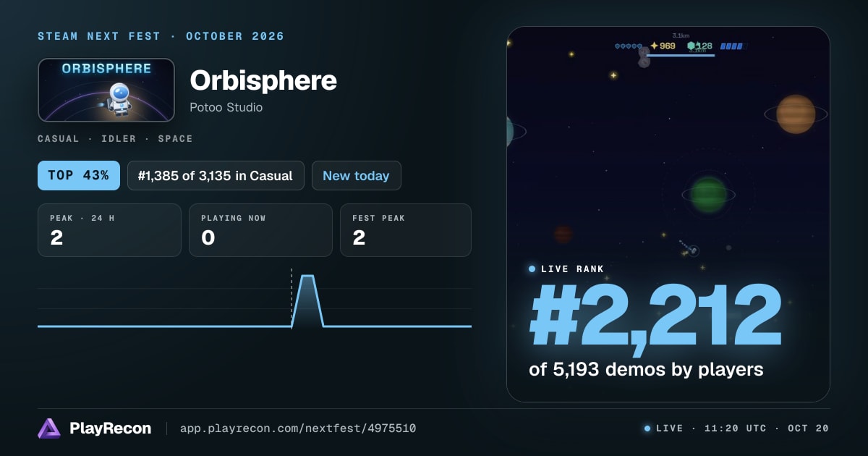Click the LIVE · 11:20 UTC · OCT 20 status

tap(742, 428)
